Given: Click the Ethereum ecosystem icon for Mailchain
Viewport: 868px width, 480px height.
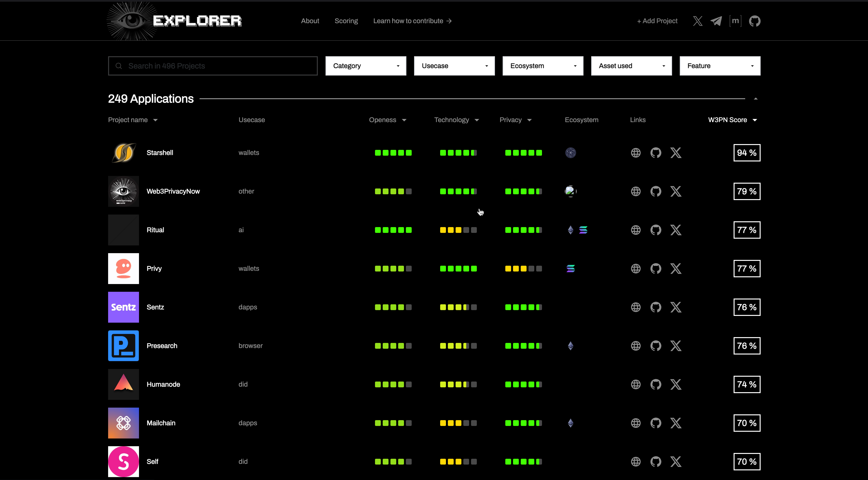Looking at the screenshot, I should point(570,423).
